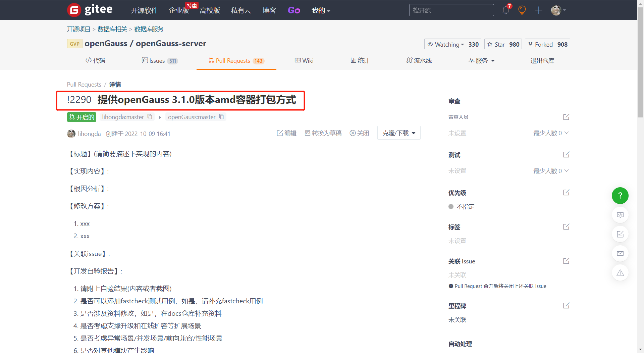Open the 克隆/下载 dropdown button

(399, 133)
